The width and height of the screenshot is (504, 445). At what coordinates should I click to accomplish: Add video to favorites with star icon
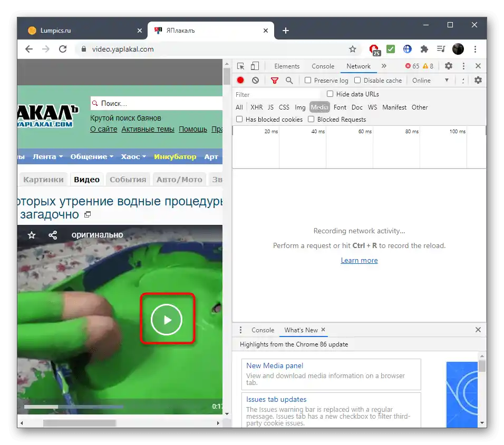[x=32, y=235]
